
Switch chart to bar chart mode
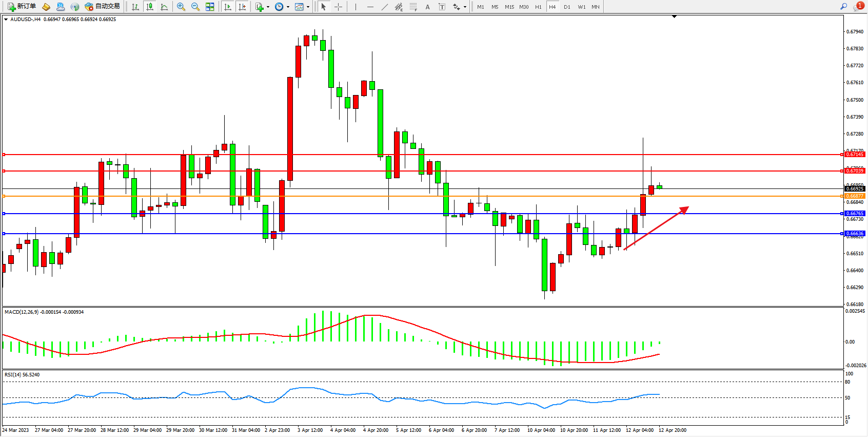coord(135,7)
